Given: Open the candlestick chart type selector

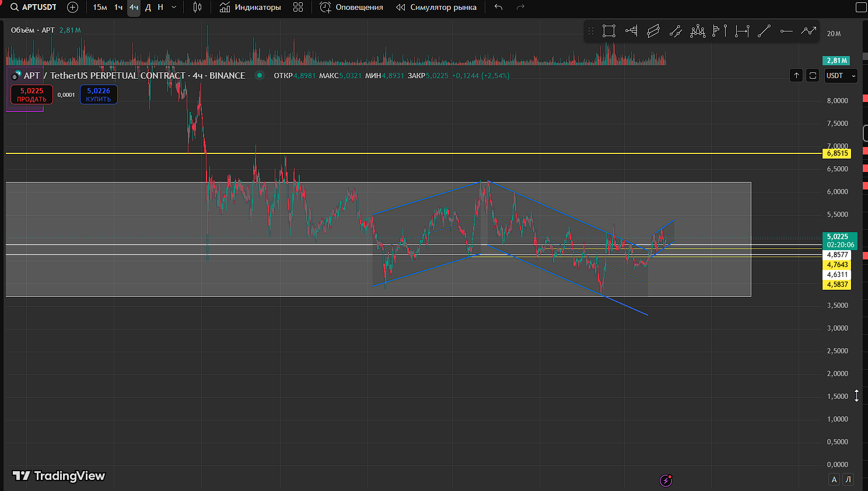Looking at the screenshot, I should [198, 7].
